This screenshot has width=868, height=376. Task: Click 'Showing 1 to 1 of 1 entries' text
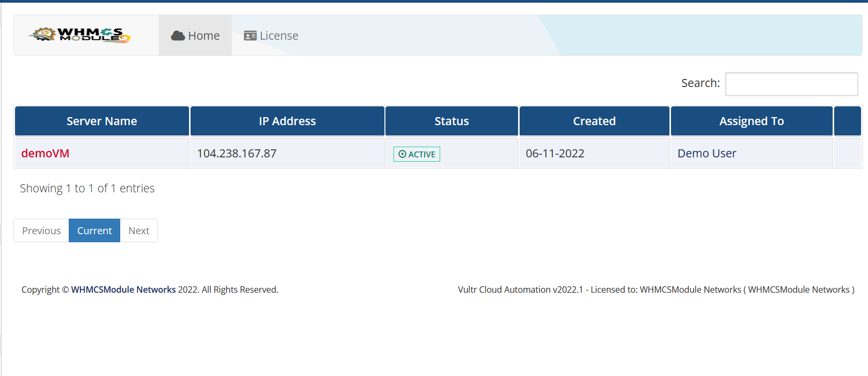pyautogui.click(x=87, y=189)
